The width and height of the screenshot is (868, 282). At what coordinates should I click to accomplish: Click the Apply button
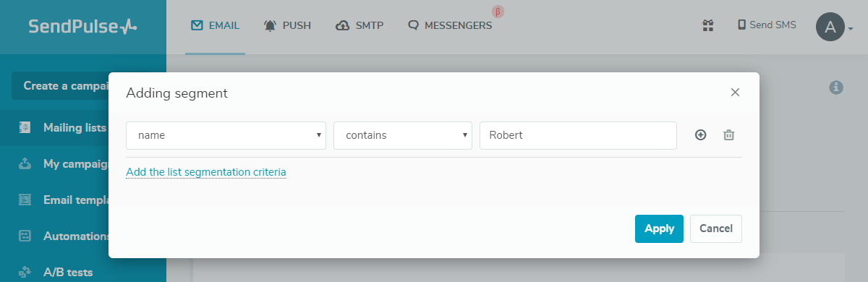659,228
